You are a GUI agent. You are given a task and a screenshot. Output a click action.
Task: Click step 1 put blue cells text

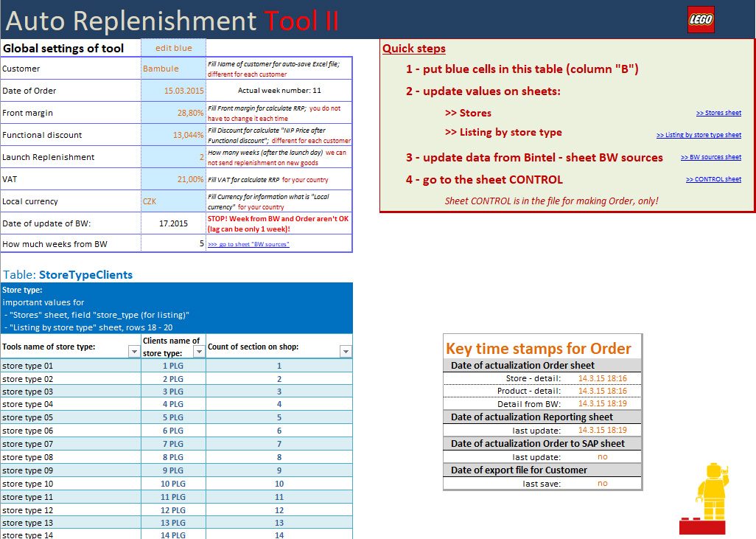coord(522,69)
